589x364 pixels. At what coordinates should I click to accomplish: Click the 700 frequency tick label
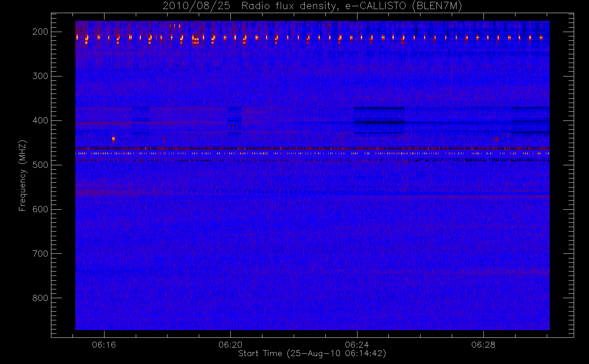pos(40,254)
